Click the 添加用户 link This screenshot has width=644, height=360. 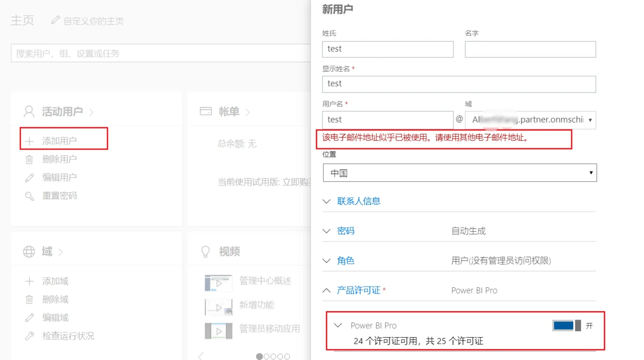(x=60, y=141)
